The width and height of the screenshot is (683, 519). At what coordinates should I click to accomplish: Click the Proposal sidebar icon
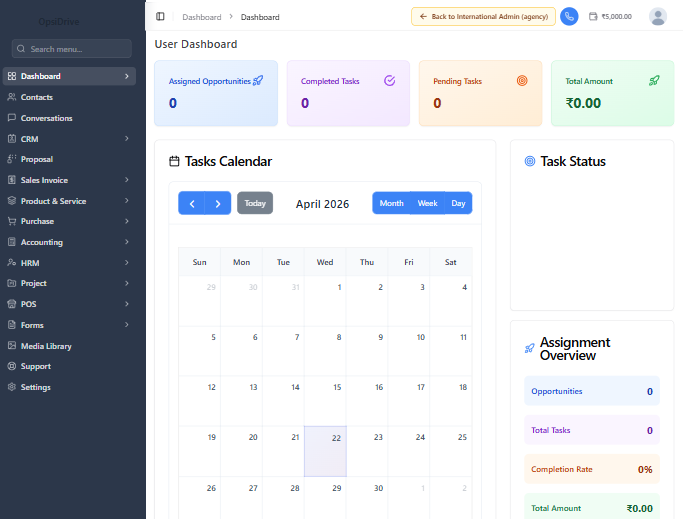(x=12, y=159)
